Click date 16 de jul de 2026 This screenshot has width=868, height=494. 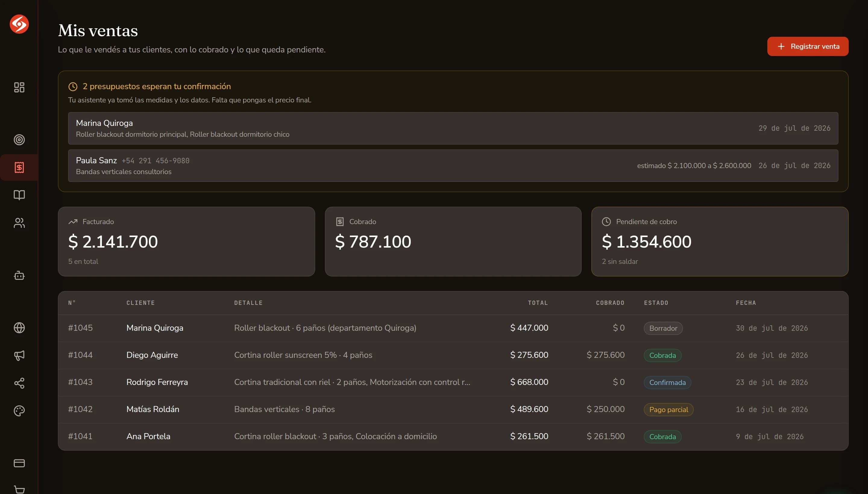click(772, 410)
